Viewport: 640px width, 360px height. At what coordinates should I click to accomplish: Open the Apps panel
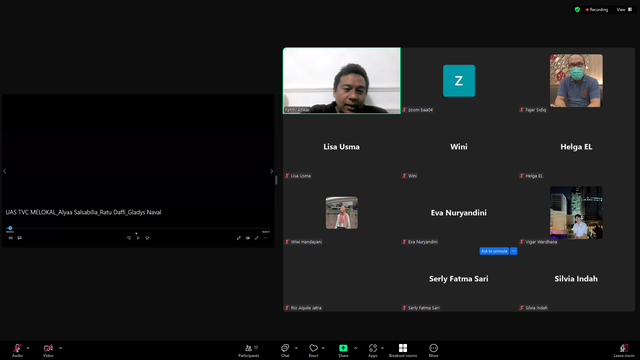[373, 350]
